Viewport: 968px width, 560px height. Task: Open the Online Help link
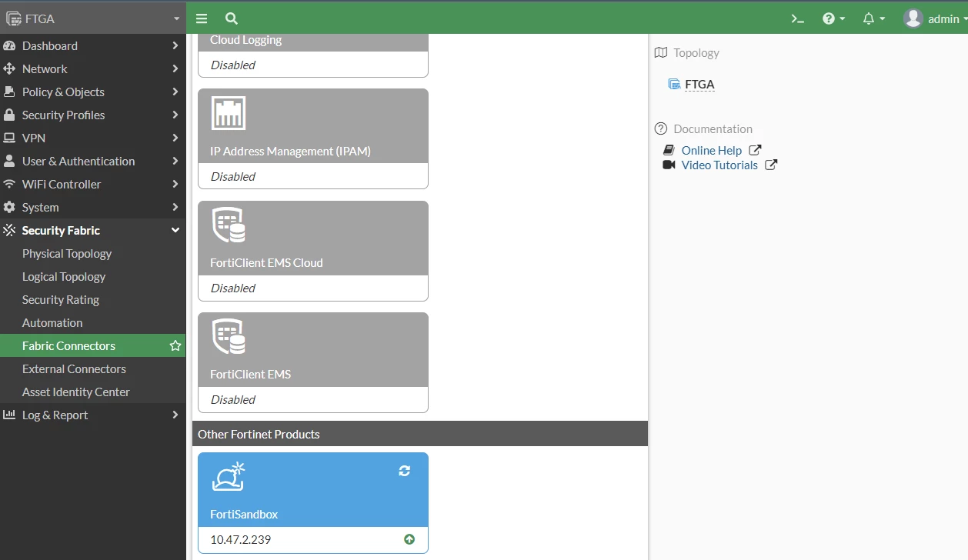click(712, 150)
